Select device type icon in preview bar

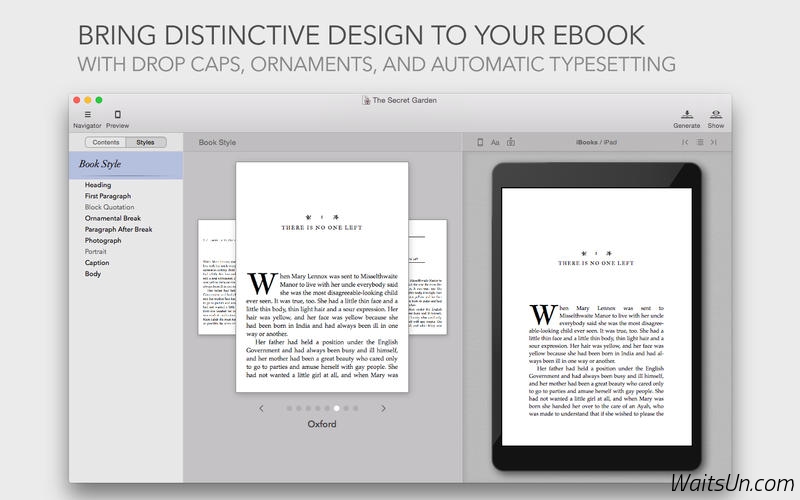tap(480, 142)
